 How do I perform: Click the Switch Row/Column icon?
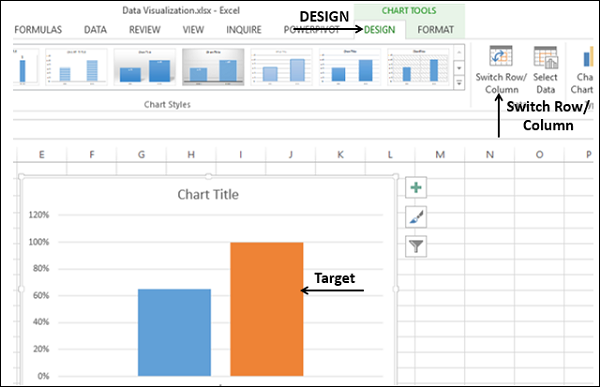click(501, 56)
